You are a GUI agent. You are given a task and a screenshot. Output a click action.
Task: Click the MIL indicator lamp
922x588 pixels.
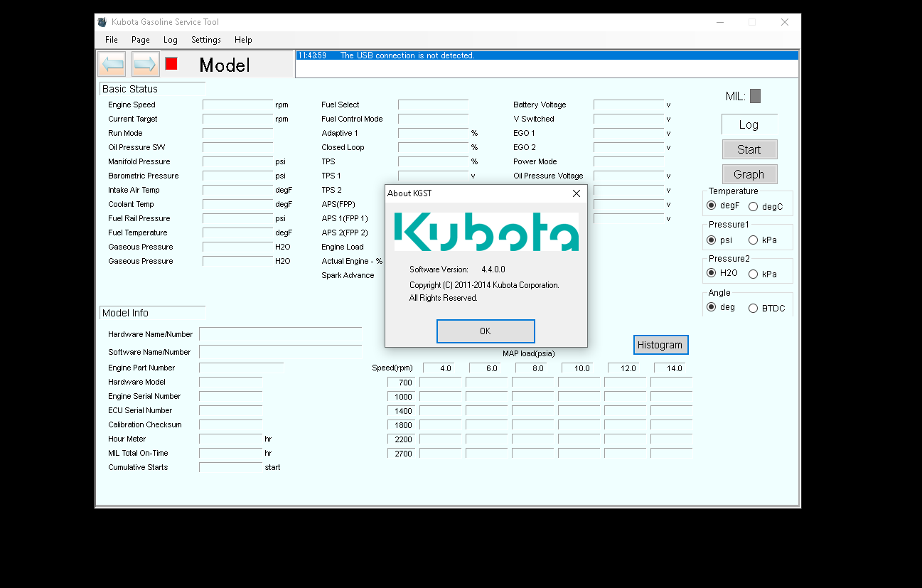[755, 96]
